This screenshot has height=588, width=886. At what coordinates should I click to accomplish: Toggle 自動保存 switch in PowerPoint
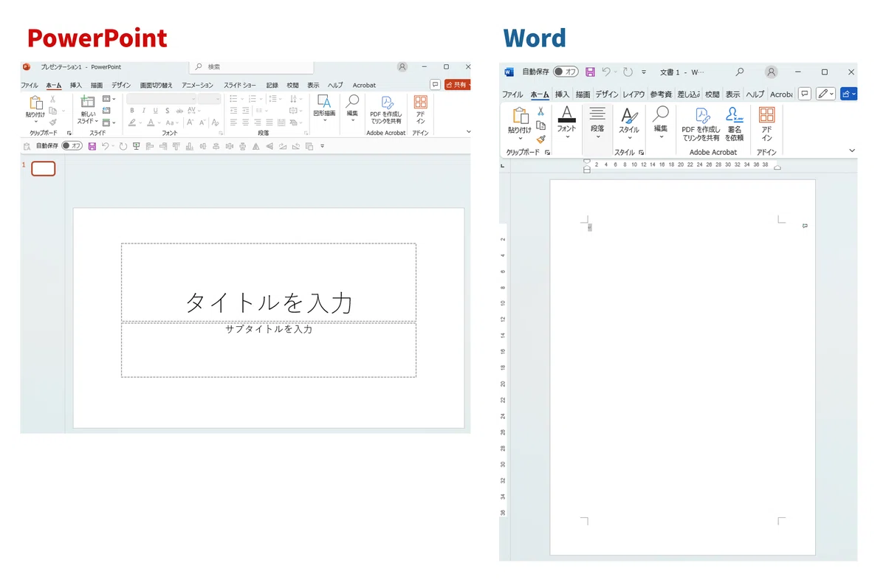72,146
